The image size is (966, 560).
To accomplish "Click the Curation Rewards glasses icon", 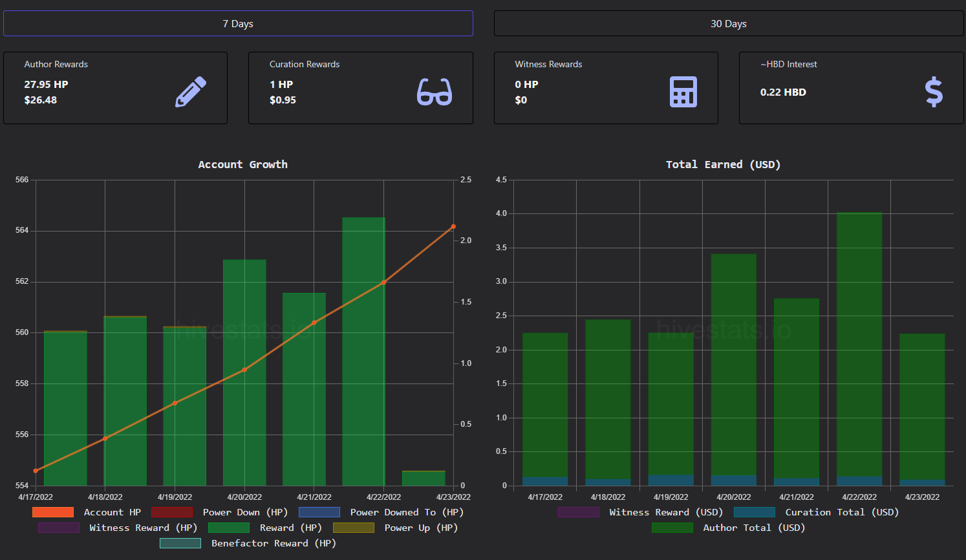I will [x=435, y=92].
